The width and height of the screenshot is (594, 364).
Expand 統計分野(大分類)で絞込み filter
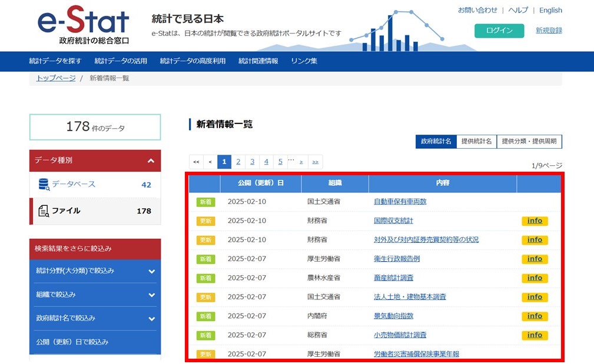(x=151, y=271)
